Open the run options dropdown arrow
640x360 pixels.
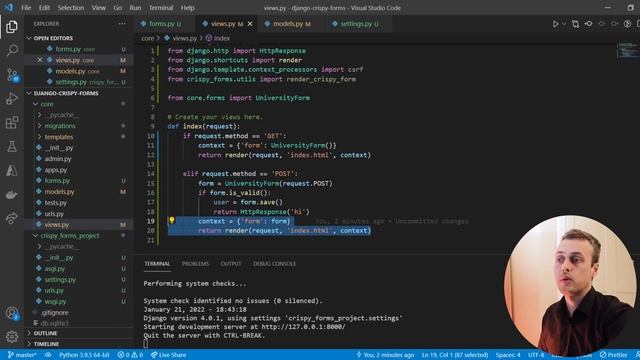click(x=564, y=24)
